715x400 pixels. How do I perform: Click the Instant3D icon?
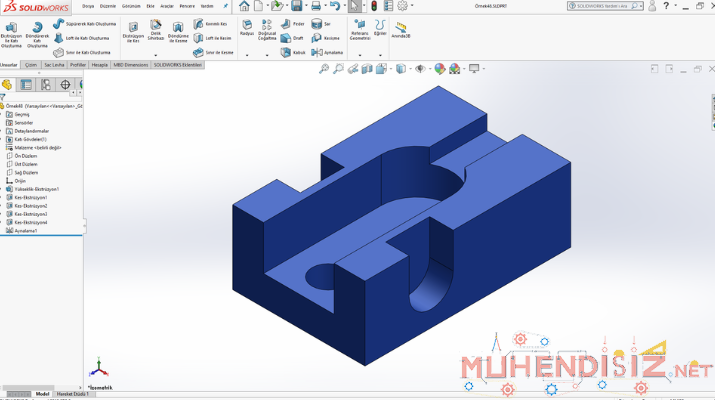click(401, 30)
